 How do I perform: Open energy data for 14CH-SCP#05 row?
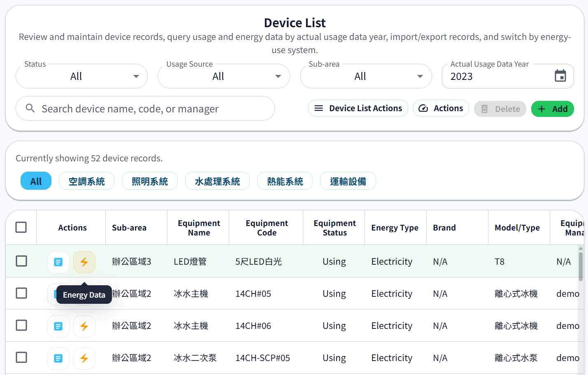[84, 359]
